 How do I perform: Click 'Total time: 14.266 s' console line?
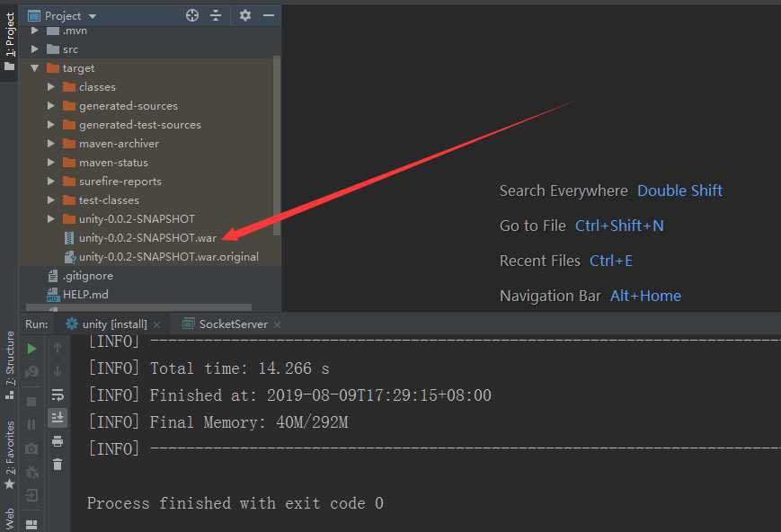pyautogui.click(x=209, y=368)
